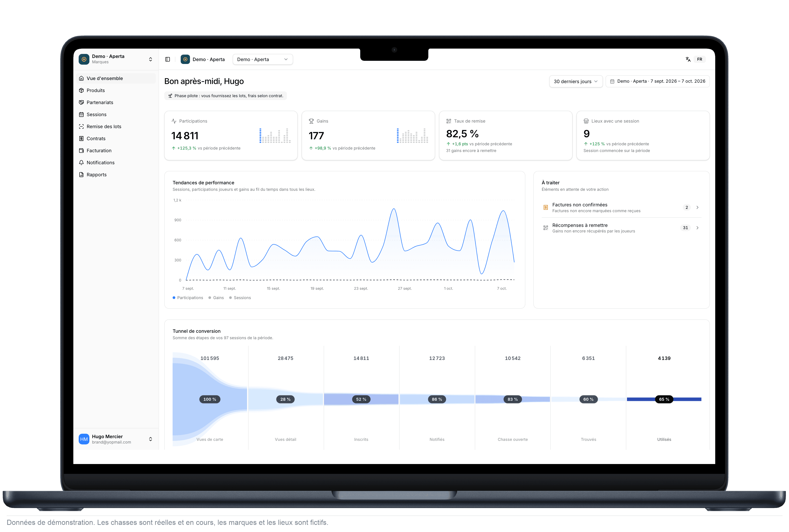Open Factures non confirmées row chevron
Viewport: 789px width, 532px height.
click(x=697, y=207)
